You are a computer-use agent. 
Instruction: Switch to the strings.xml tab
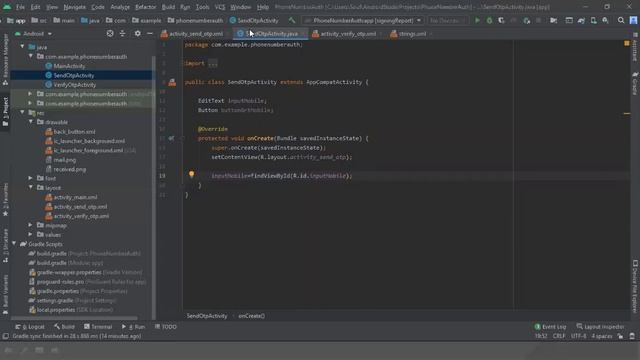(409, 34)
